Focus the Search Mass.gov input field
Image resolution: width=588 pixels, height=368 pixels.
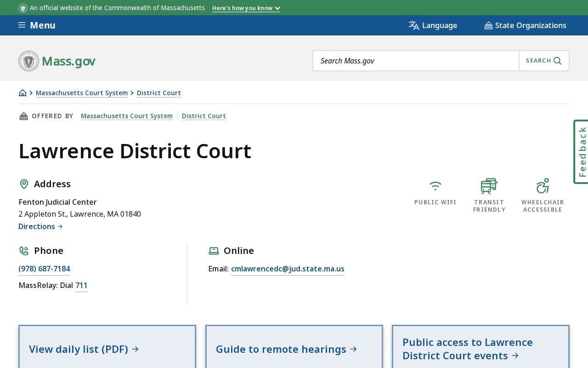(x=416, y=61)
